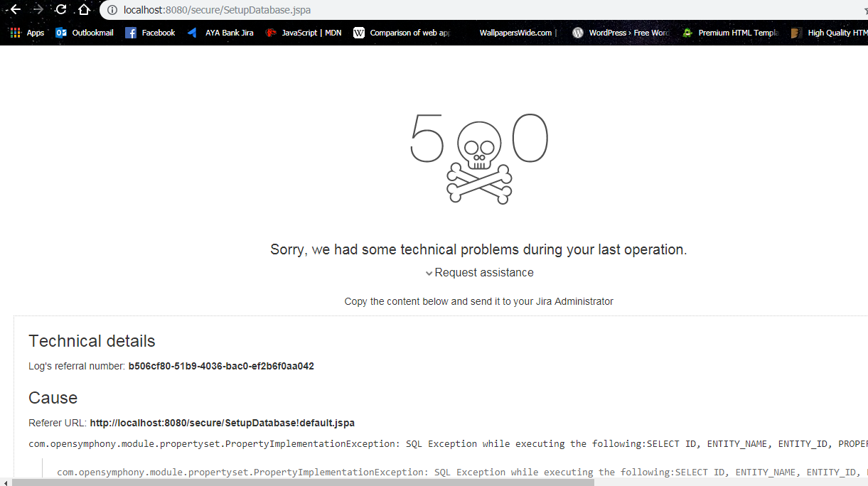Click 'Copy the content below' instruction text
Screen dimensions: 868x486
coord(478,301)
